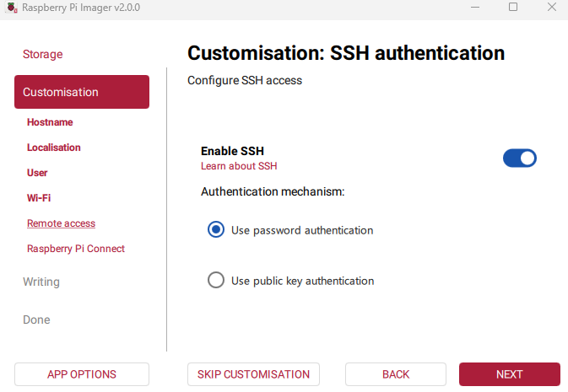The height and width of the screenshot is (392, 568).
Task: Open the Hostname customisation section
Action: tap(50, 122)
